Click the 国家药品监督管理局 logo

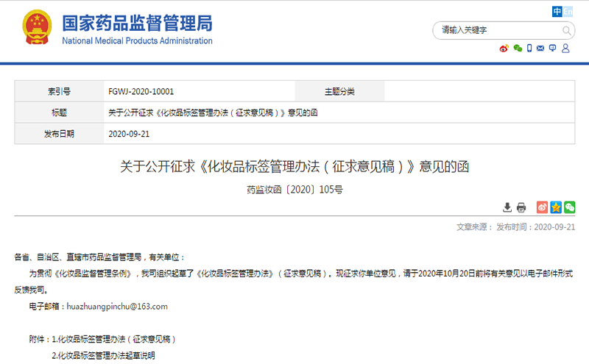point(118,28)
